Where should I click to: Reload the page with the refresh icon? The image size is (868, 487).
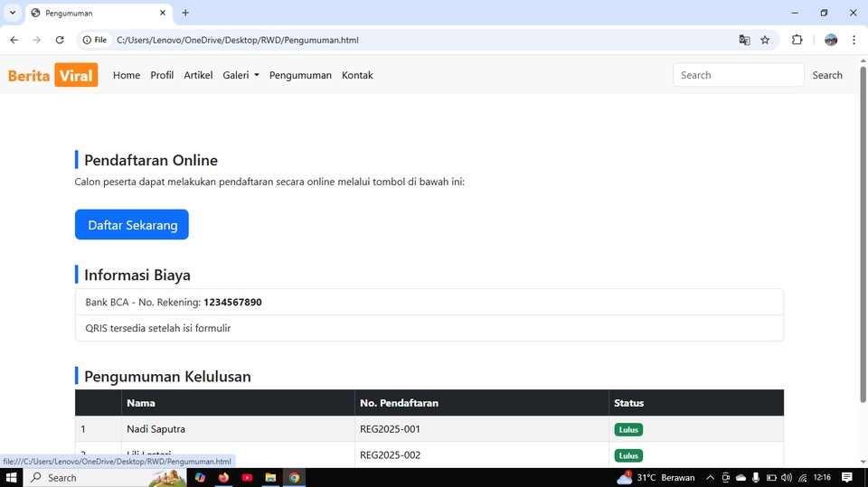60,40
